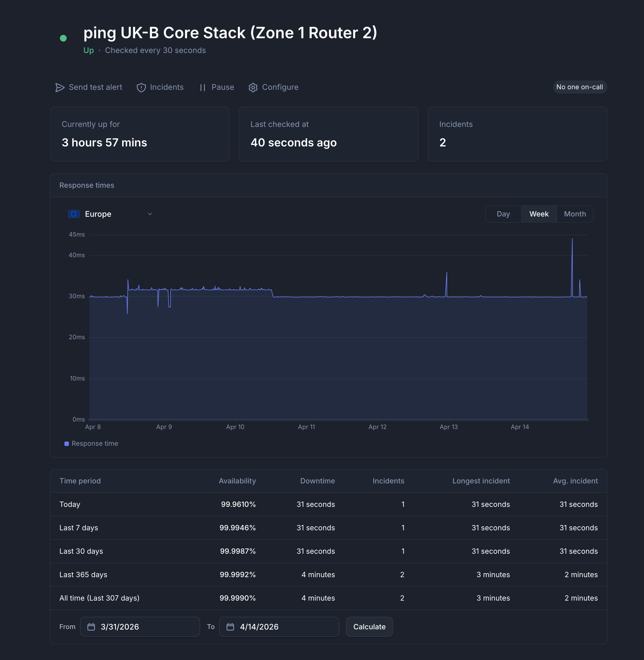Toggle the Response time legend series
Viewport: 644px width, 660px height.
(x=91, y=443)
